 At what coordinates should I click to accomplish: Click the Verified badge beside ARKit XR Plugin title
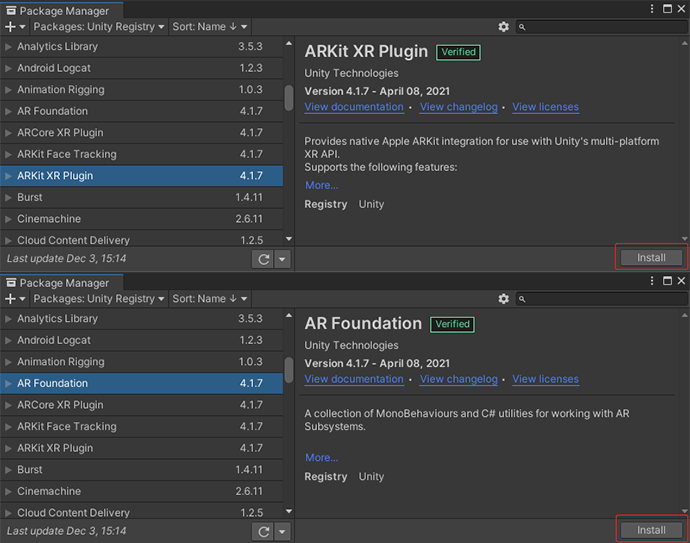459,52
